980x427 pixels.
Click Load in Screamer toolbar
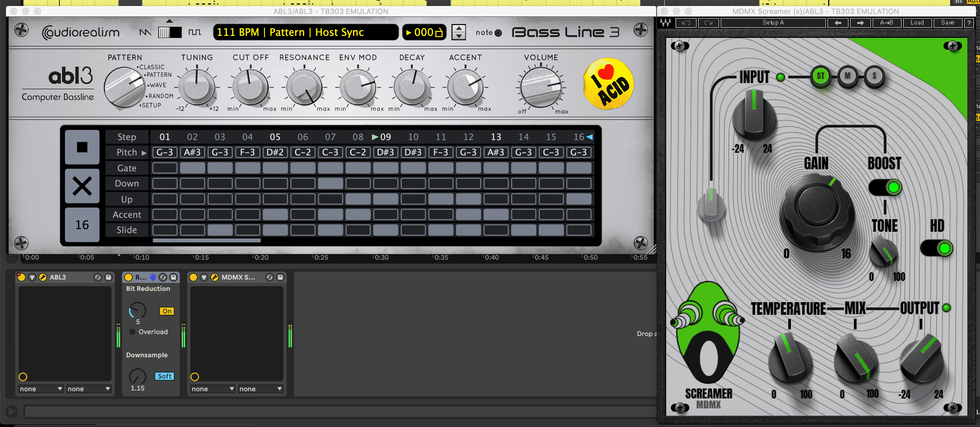coord(917,23)
